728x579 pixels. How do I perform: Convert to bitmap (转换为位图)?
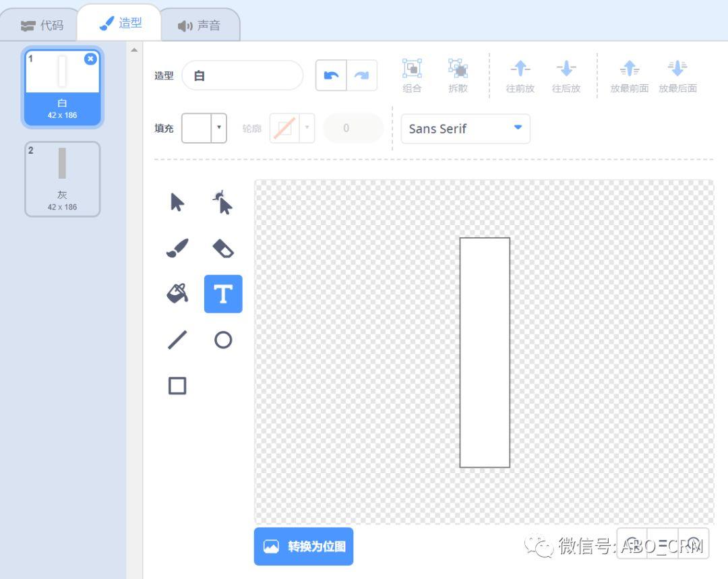coord(303,546)
